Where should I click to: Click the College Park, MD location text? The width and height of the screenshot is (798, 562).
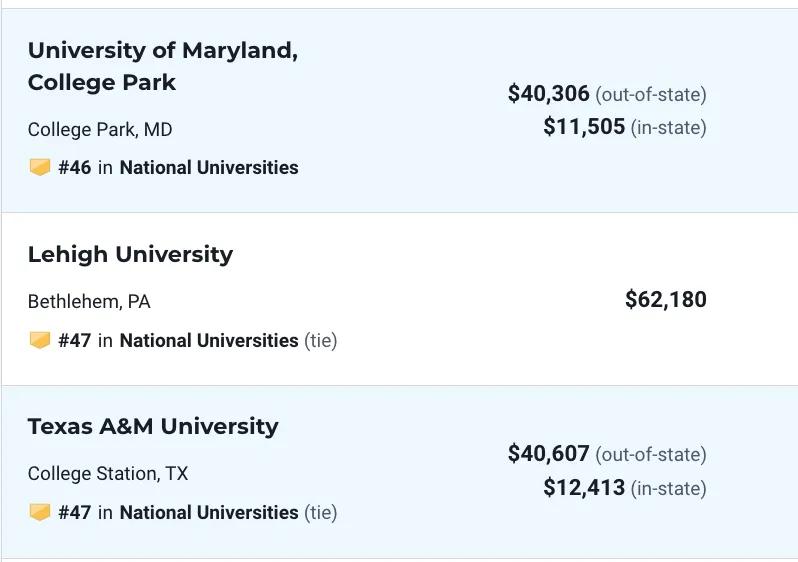point(100,130)
